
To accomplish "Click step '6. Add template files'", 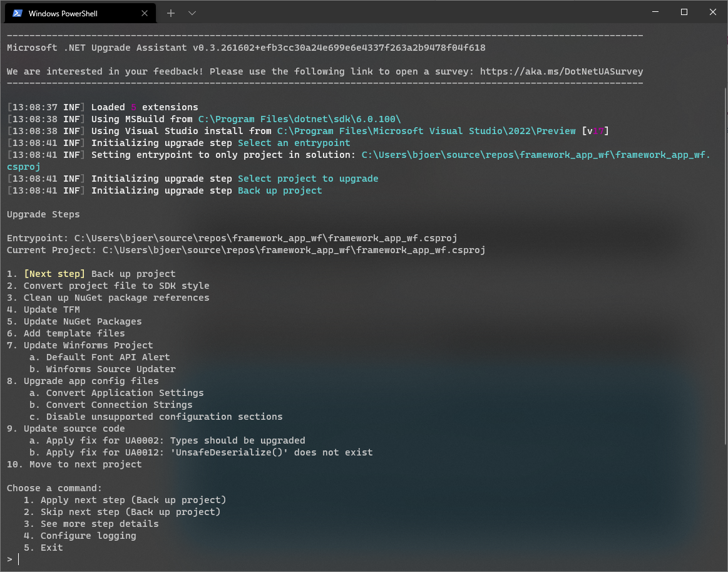I will (66, 333).
